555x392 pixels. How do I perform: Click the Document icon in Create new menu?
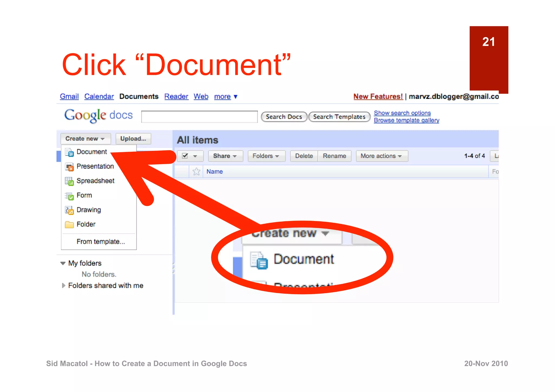(x=69, y=153)
